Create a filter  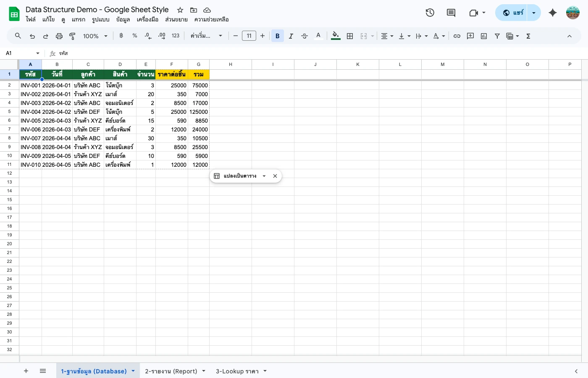pos(497,36)
